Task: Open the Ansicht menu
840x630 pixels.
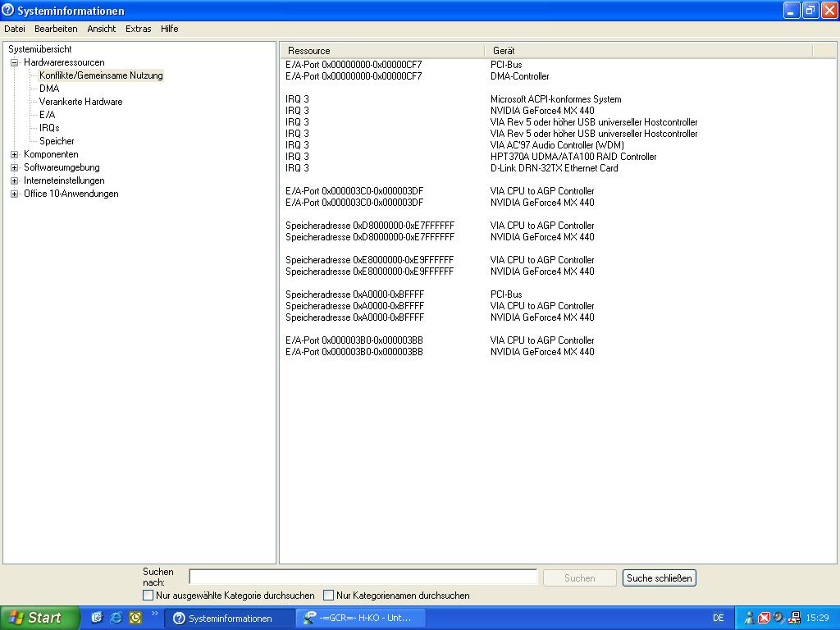Action: tap(101, 29)
